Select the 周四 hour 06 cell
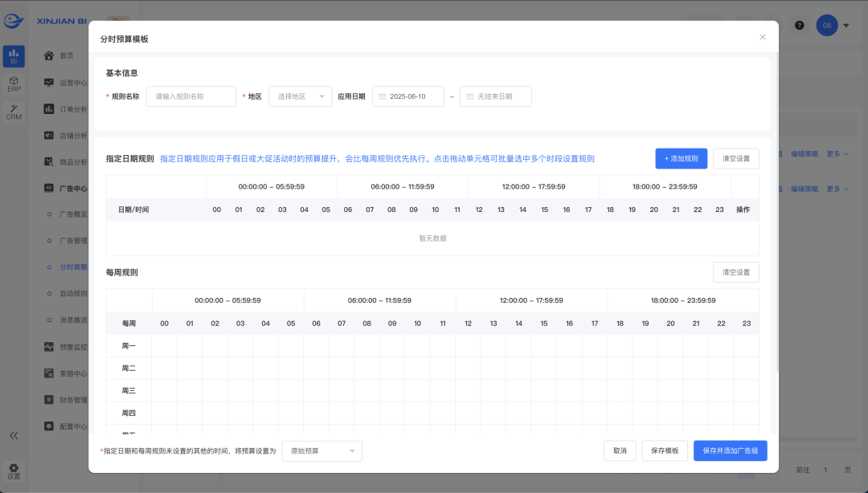This screenshot has height=493, width=868. 316,413
